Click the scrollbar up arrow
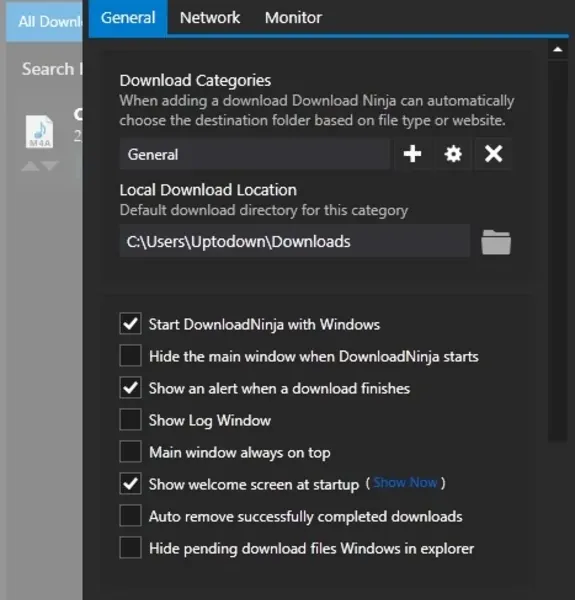575x600 pixels. [557, 49]
